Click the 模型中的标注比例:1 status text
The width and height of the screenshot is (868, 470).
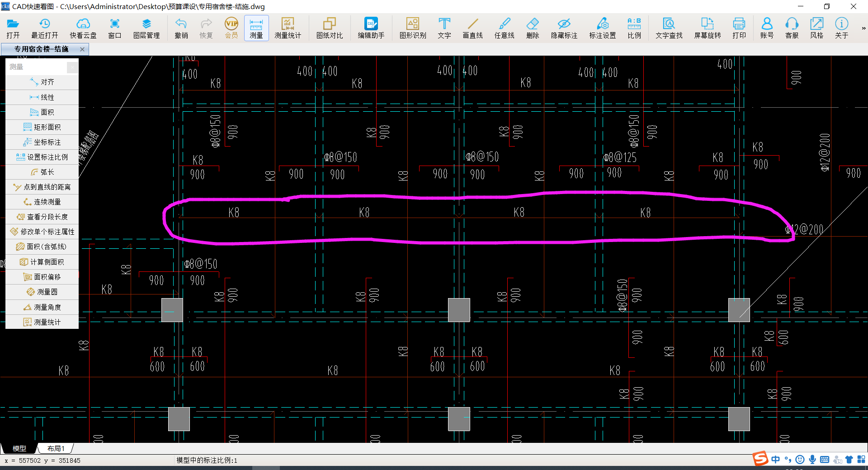coord(207,461)
